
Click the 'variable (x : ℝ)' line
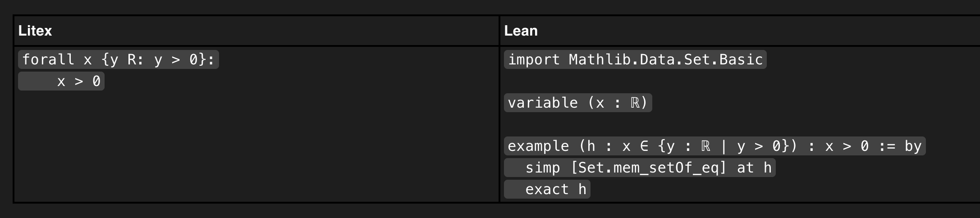[x=577, y=103]
